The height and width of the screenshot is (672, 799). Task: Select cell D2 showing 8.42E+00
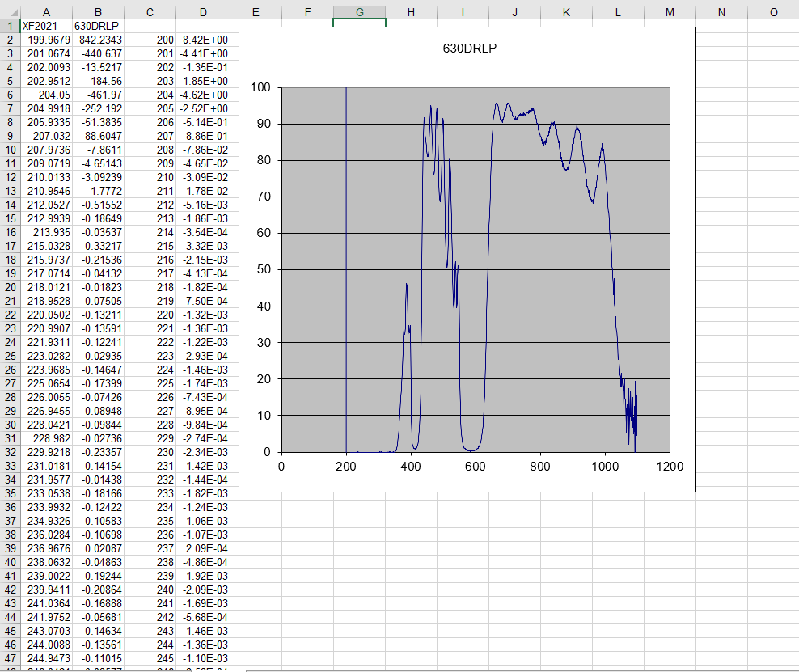pyautogui.click(x=203, y=40)
